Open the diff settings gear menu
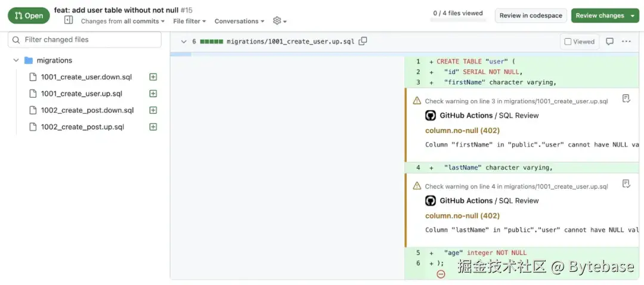Image resolution: width=644 pixels, height=285 pixels. click(x=279, y=21)
